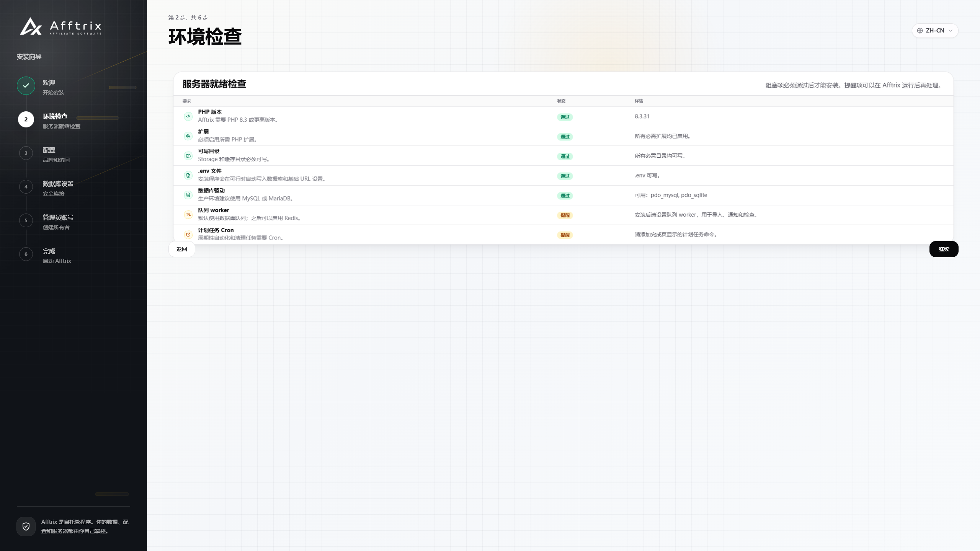Click detail text 所有必需扩展均已启用。
Image resolution: width=980 pixels, height=551 pixels.
[x=663, y=136]
